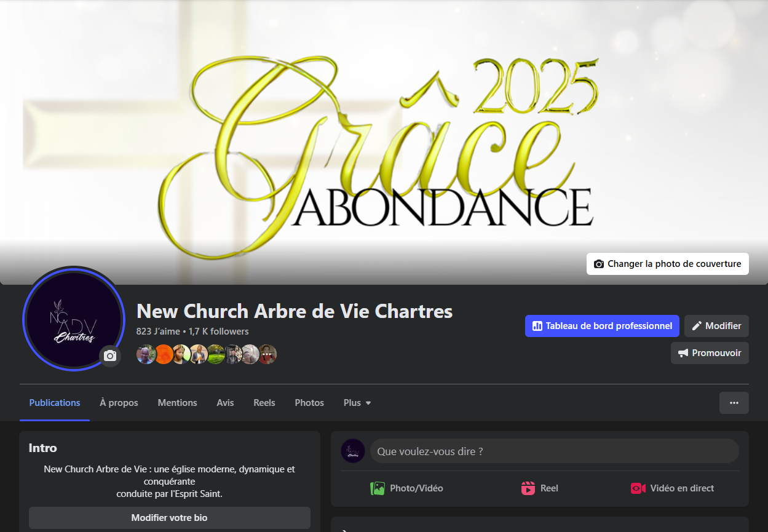
Task: Select the Publications tab
Action: (x=55, y=403)
